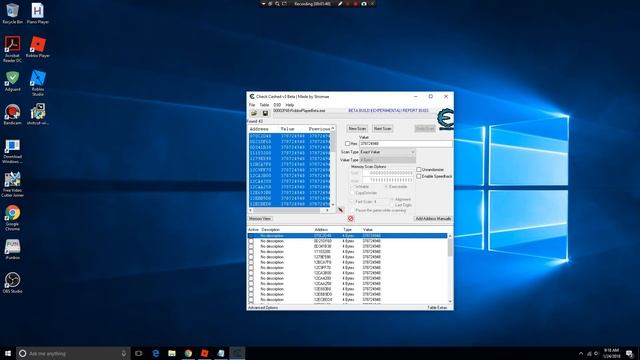Open Adguard desktop shortcut
This screenshot has width=640, height=360.
[12, 81]
